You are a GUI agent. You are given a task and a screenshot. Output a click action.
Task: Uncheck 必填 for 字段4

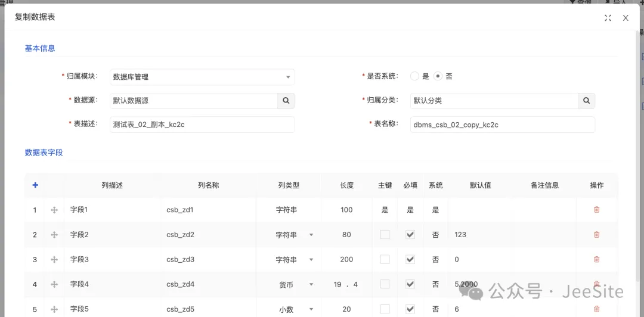point(410,284)
